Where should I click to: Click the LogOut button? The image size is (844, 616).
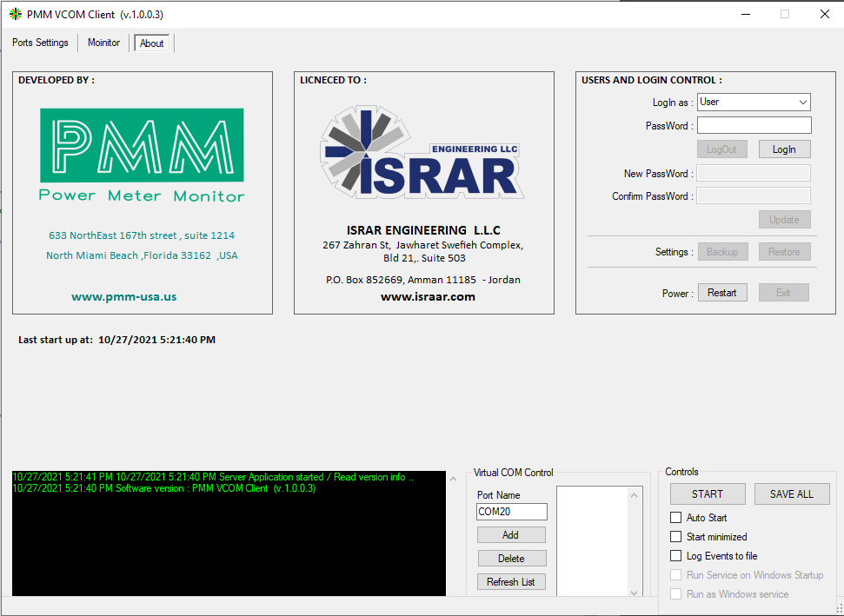721,149
